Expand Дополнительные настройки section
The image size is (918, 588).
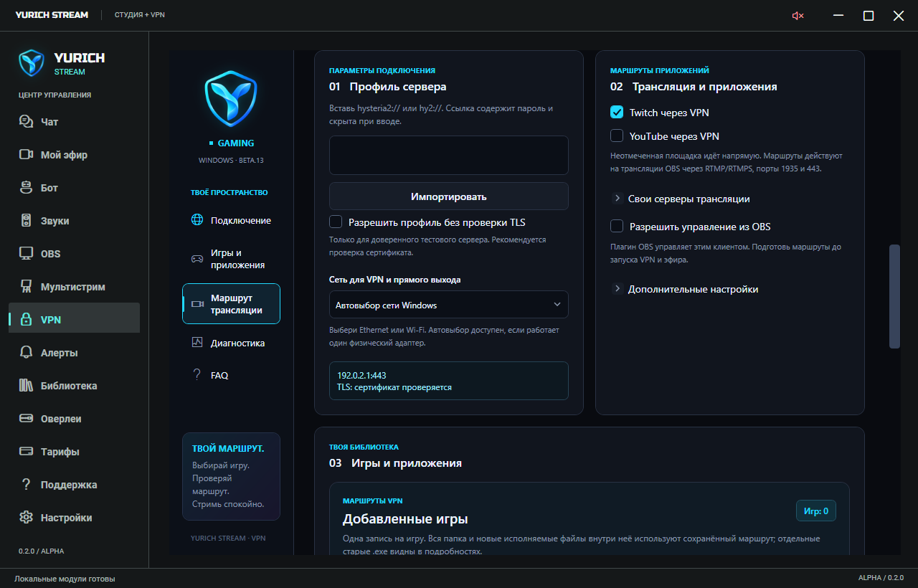(x=685, y=289)
